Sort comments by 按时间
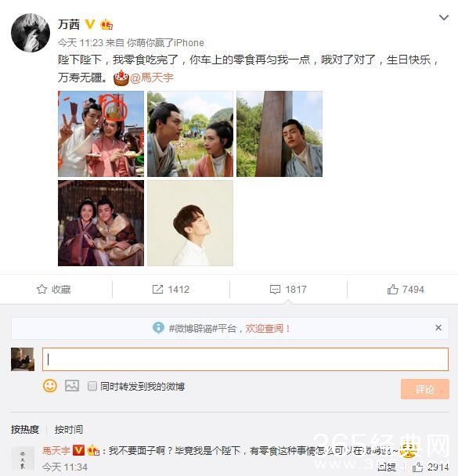 pyautogui.click(x=69, y=429)
